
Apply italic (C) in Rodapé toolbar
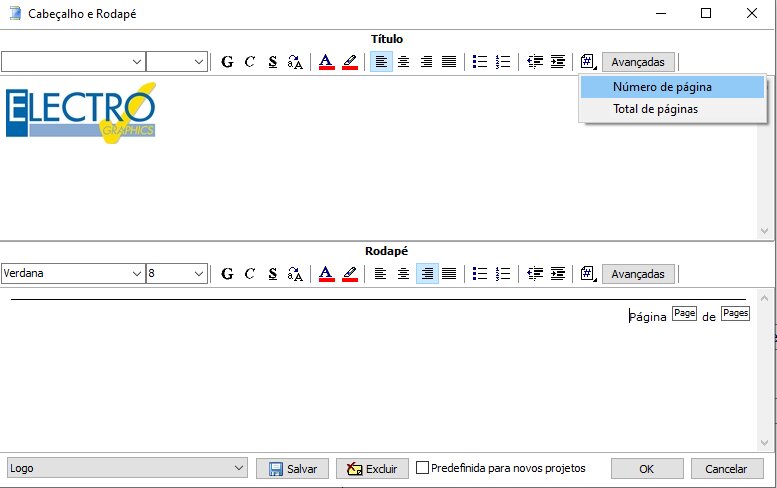point(249,274)
